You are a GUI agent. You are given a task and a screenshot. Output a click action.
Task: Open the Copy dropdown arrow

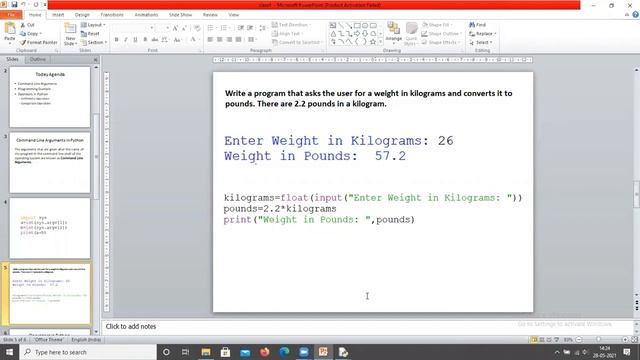[41, 34]
